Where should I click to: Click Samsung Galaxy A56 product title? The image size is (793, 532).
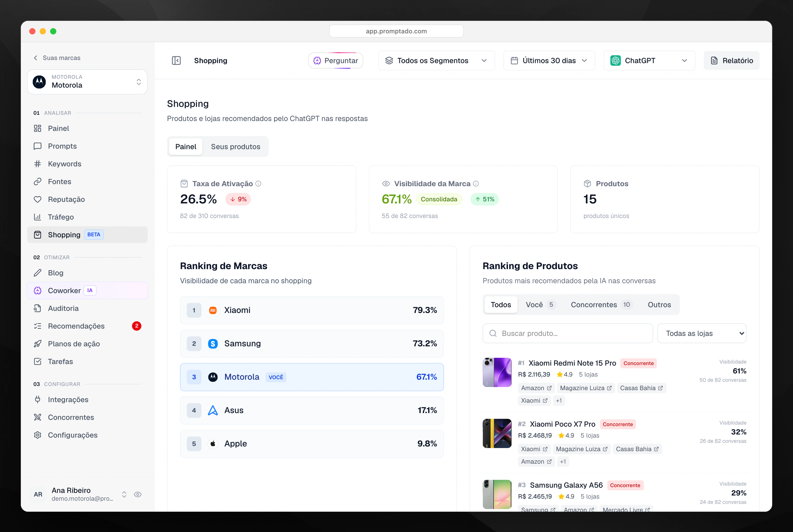(566, 485)
